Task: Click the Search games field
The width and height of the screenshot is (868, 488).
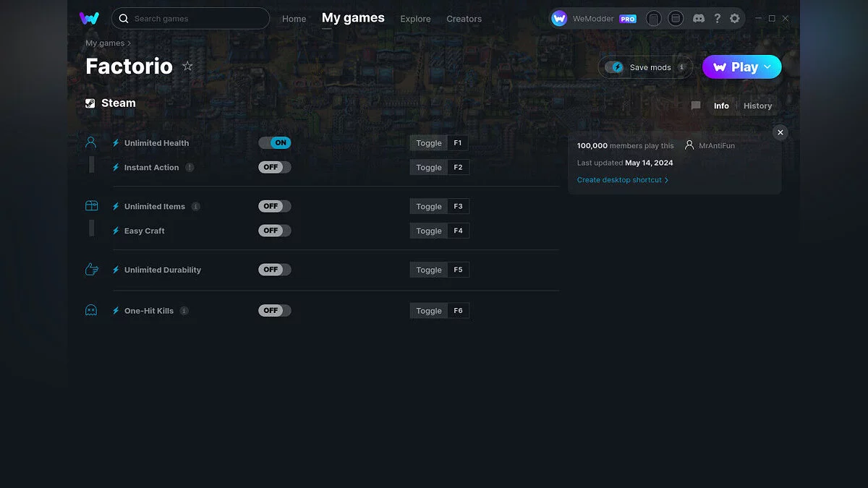Action: 190,19
